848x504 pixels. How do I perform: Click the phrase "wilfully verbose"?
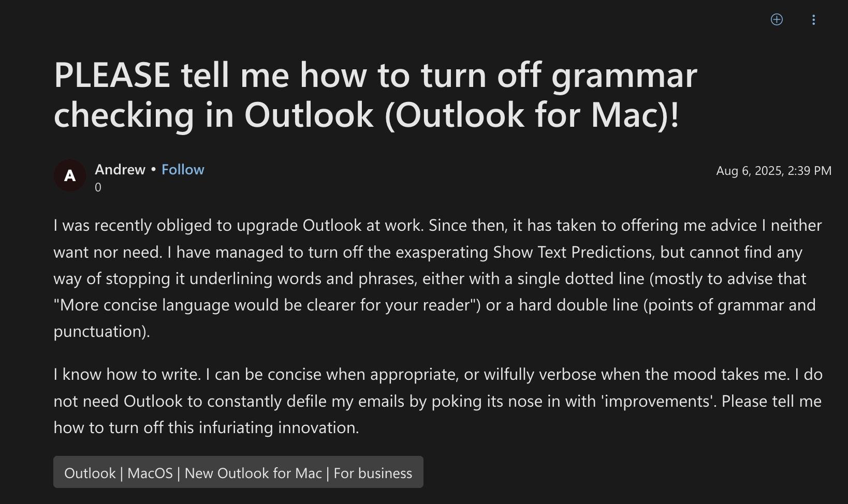[540, 375]
